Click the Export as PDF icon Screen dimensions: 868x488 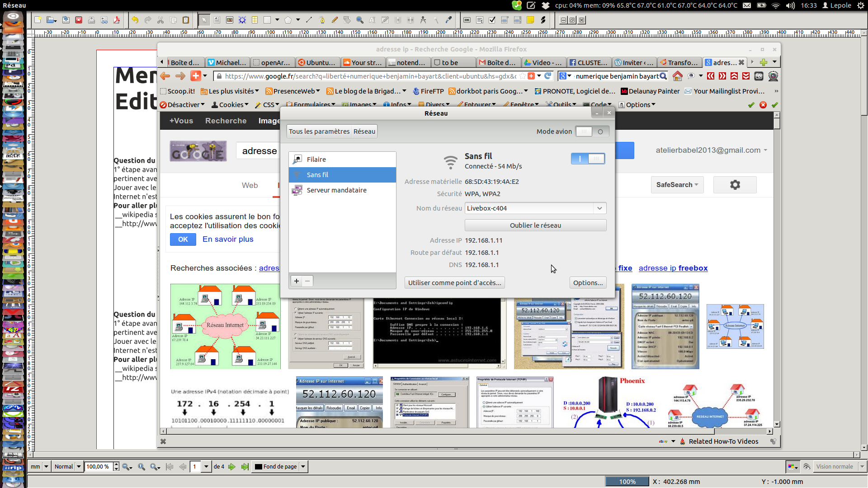[x=117, y=20]
